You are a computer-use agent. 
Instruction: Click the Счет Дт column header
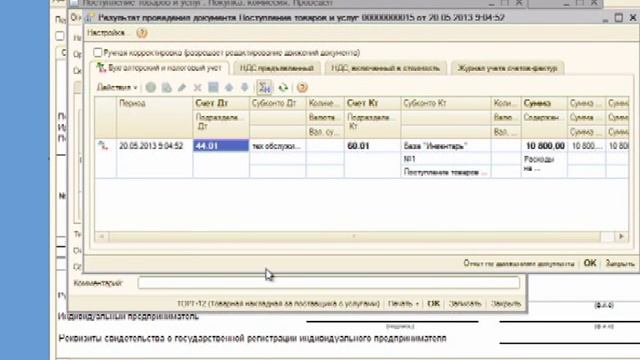click(x=221, y=103)
